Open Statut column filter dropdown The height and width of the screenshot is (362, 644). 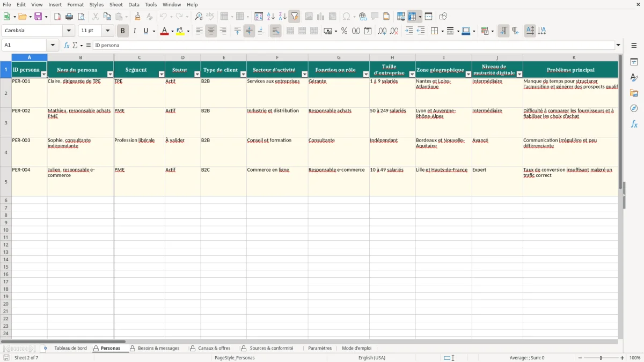pyautogui.click(x=197, y=74)
